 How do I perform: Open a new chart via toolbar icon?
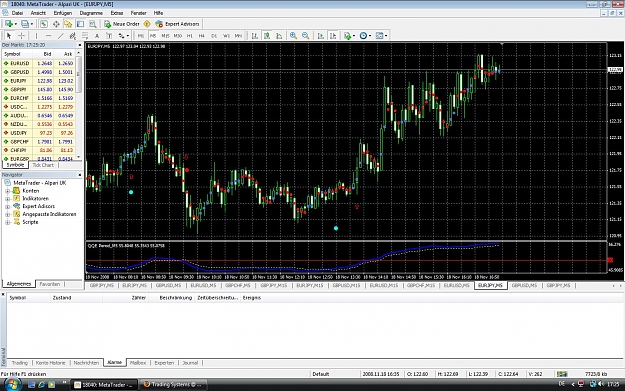tap(8, 24)
